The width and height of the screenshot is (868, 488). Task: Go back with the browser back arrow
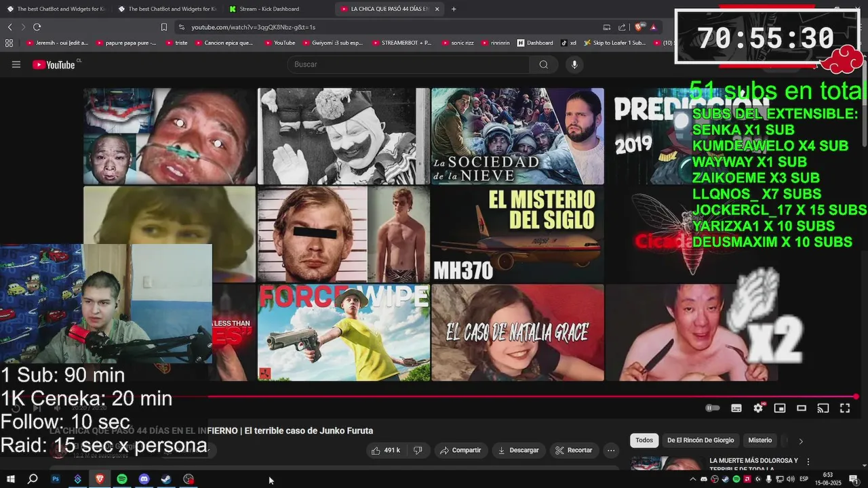click(x=9, y=27)
